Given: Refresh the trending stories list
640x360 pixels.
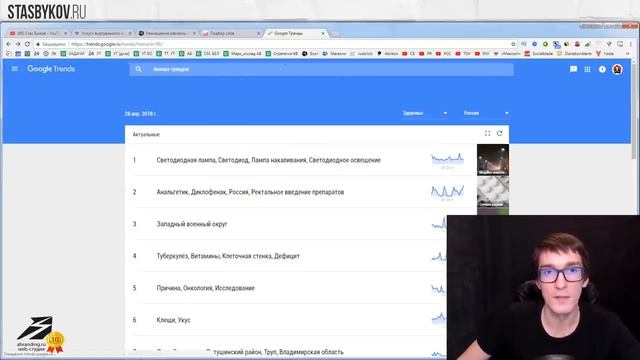Looking at the screenshot, I should 500,133.
